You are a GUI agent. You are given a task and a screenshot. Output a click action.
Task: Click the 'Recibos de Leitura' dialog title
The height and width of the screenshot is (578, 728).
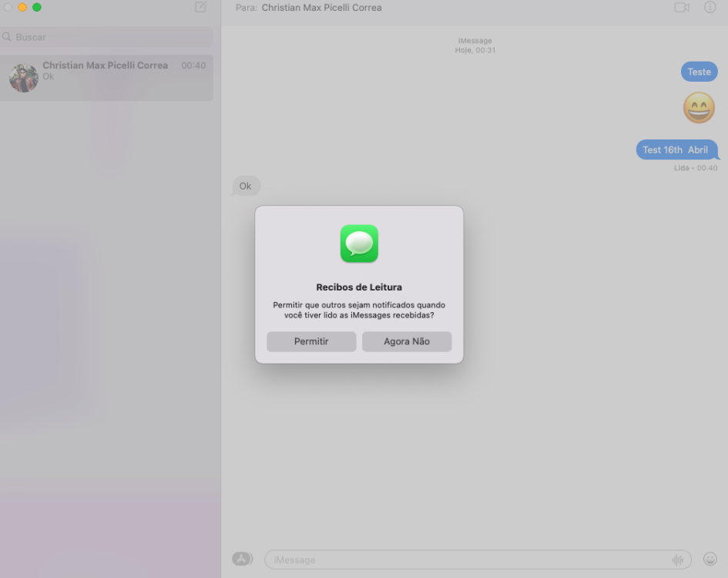359,287
